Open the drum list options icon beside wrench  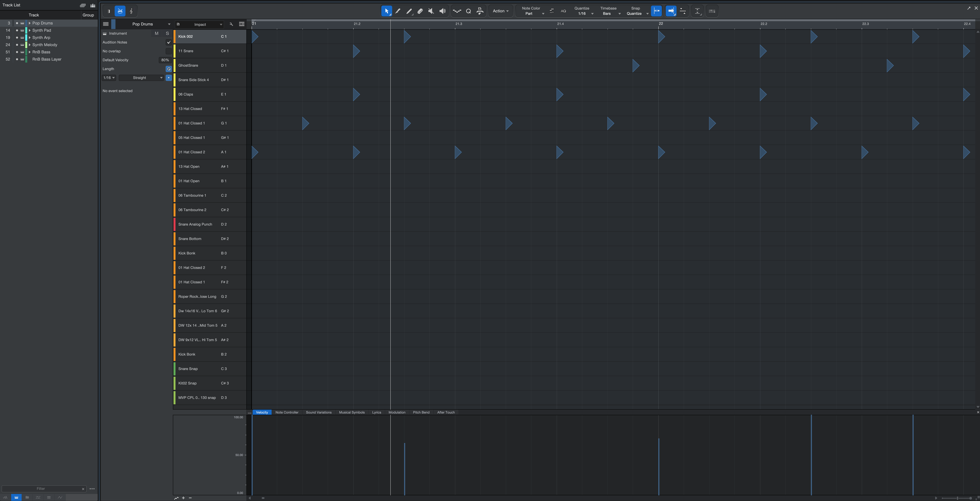click(242, 24)
